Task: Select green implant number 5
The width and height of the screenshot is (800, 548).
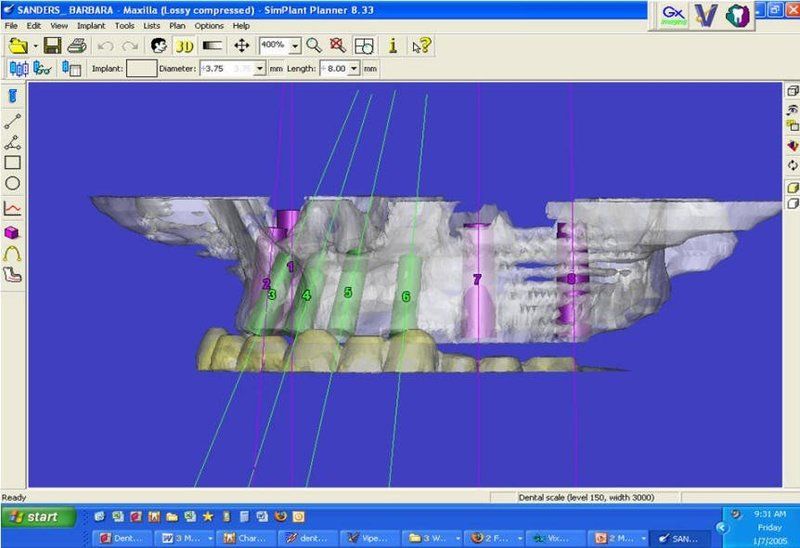Action: 348,292
